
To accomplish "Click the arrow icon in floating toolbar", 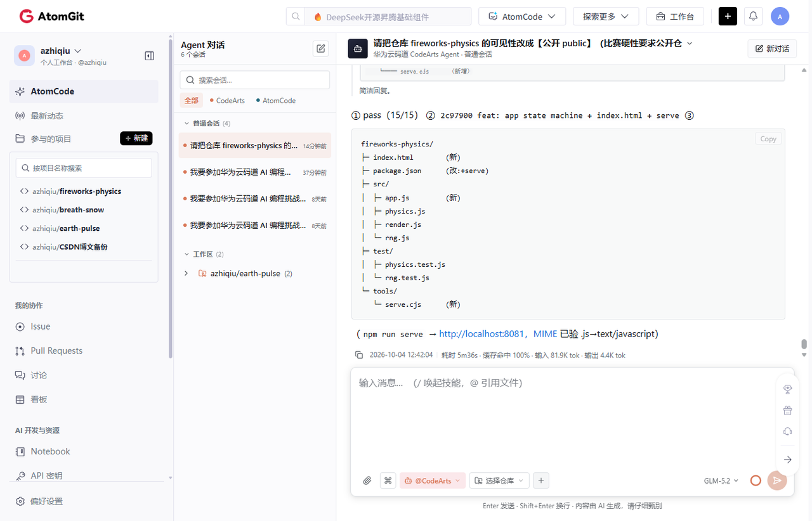I will click(788, 460).
